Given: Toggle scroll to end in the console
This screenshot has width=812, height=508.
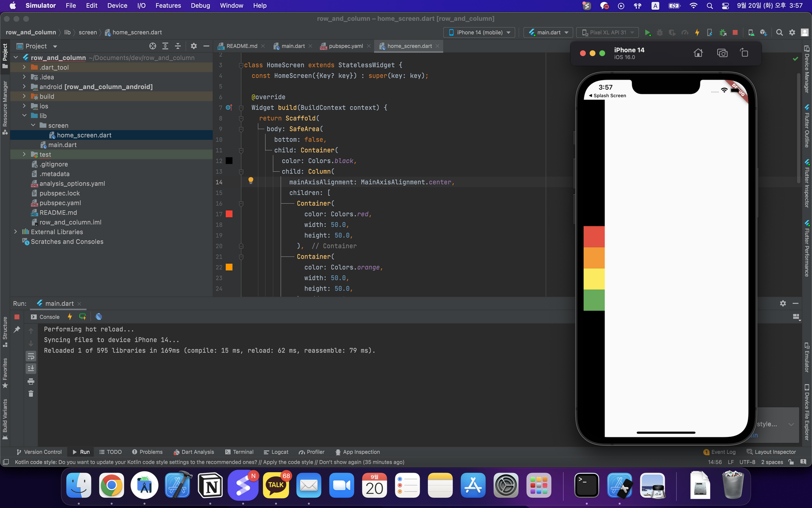Looking at the screenshot, I should coord(31,369).
